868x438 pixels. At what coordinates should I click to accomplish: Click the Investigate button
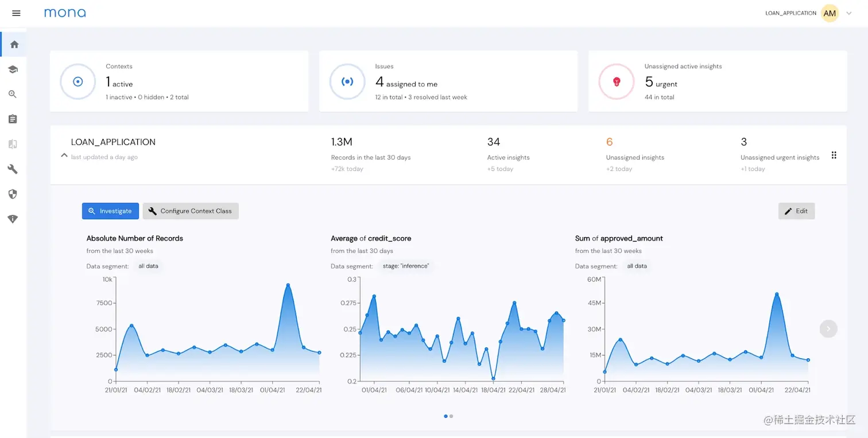point(110,211)
